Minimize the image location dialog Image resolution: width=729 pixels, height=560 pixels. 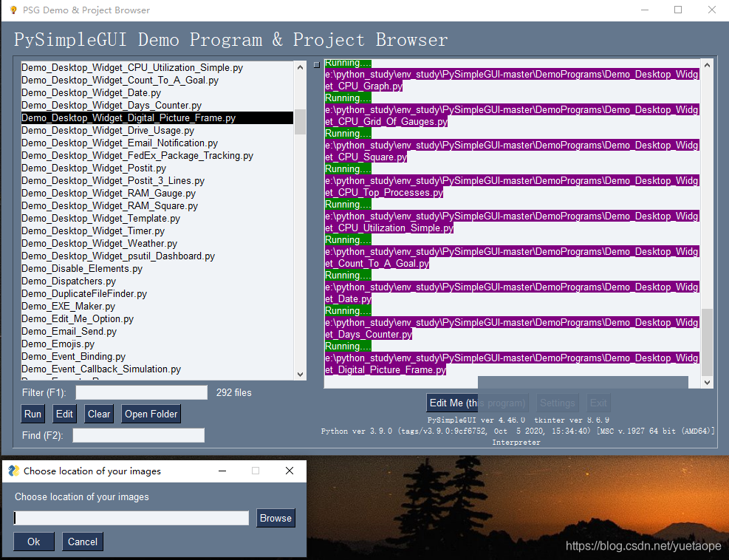point(222,471)
